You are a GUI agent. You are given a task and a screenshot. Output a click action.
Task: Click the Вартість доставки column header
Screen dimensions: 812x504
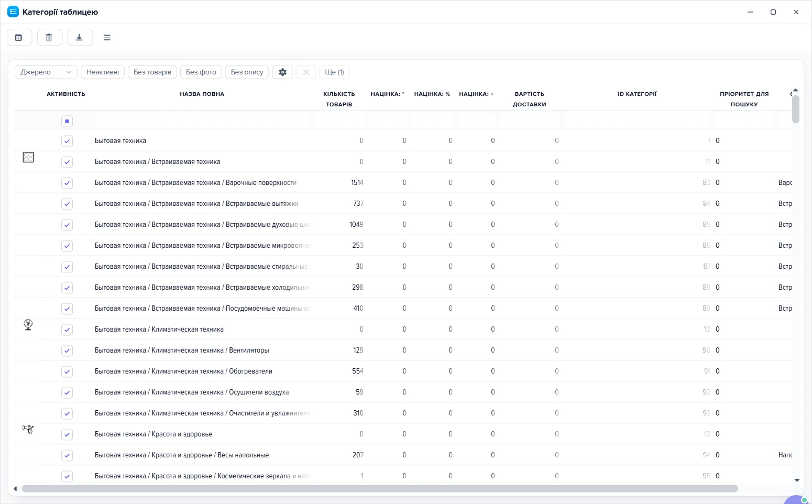[x=530, y=99]
